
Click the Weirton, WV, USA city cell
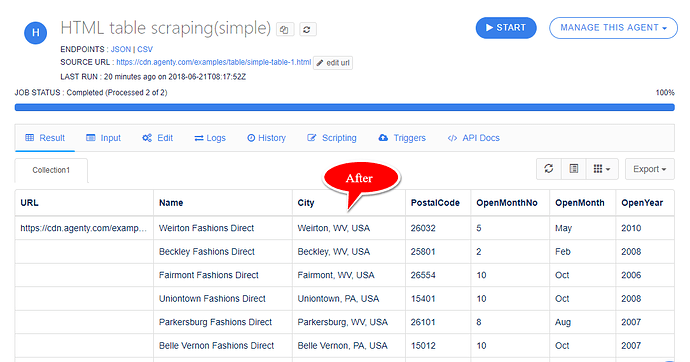click(x=349, y=228)
